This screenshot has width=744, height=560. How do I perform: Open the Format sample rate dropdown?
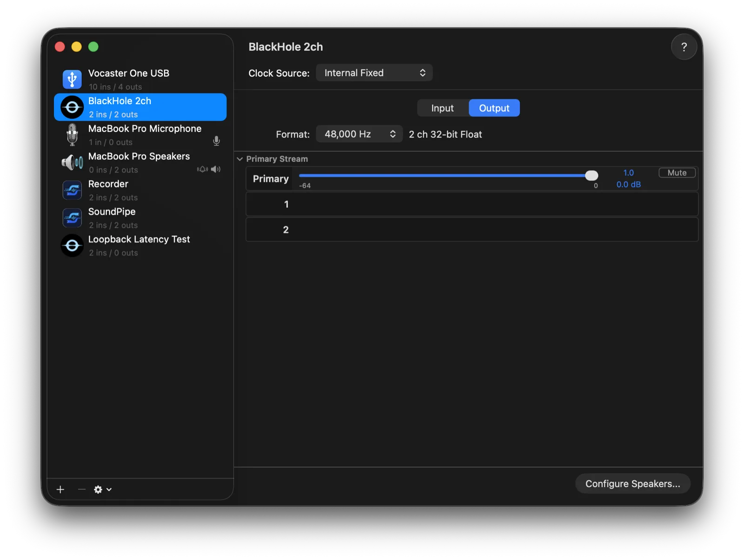[359, 134]
